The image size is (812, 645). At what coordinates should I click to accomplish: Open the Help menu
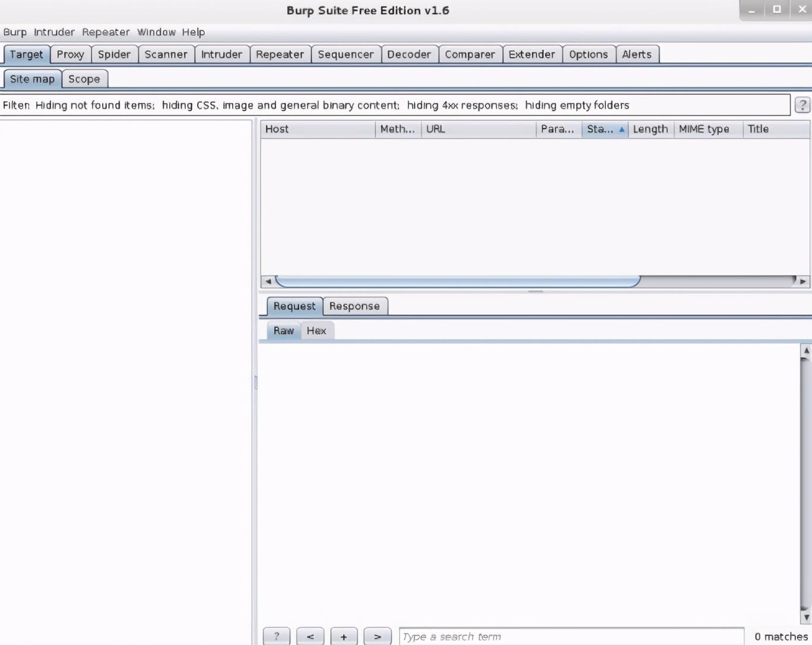194,32
